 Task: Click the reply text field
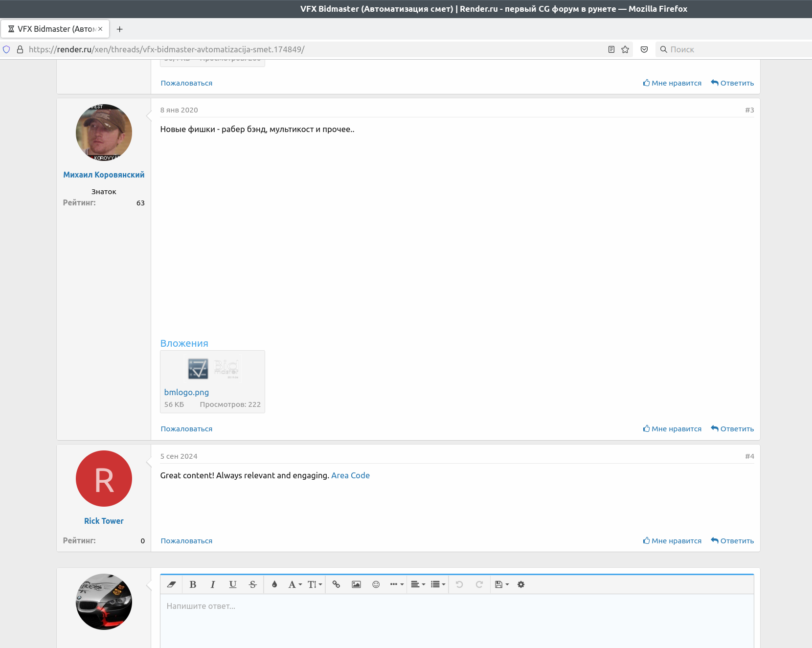(x=457, y=621)
